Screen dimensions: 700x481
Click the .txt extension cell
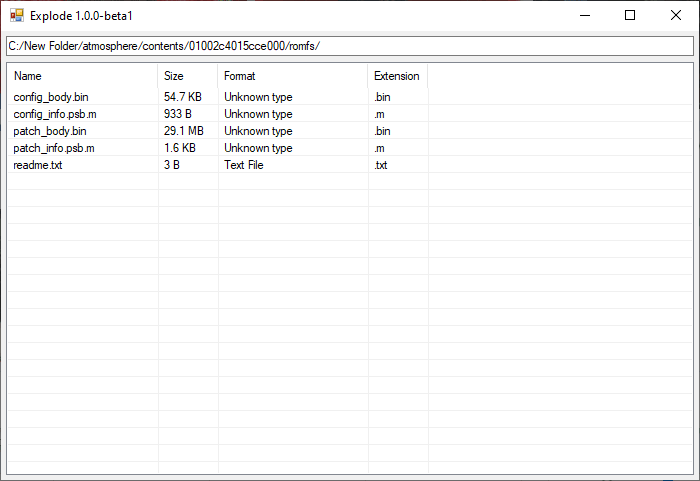click(380, 165)
